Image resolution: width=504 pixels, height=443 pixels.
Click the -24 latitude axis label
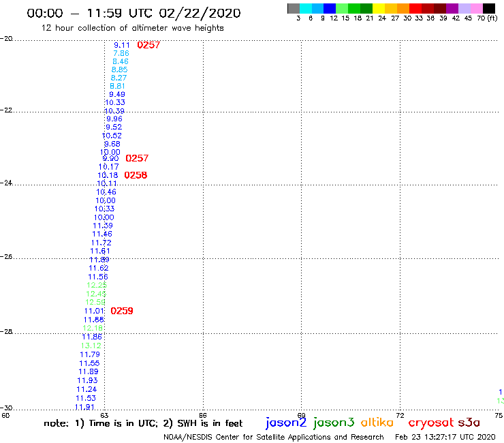coord(6,183)
